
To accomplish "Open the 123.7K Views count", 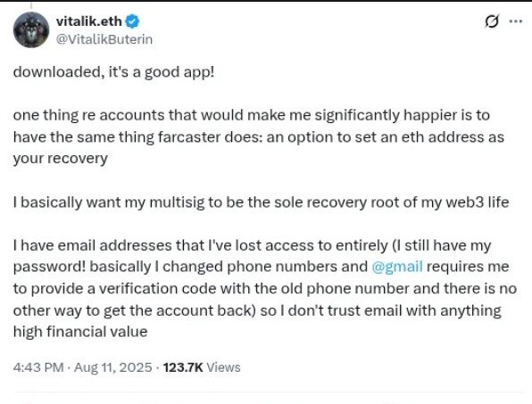I will (x=202, y=367).
